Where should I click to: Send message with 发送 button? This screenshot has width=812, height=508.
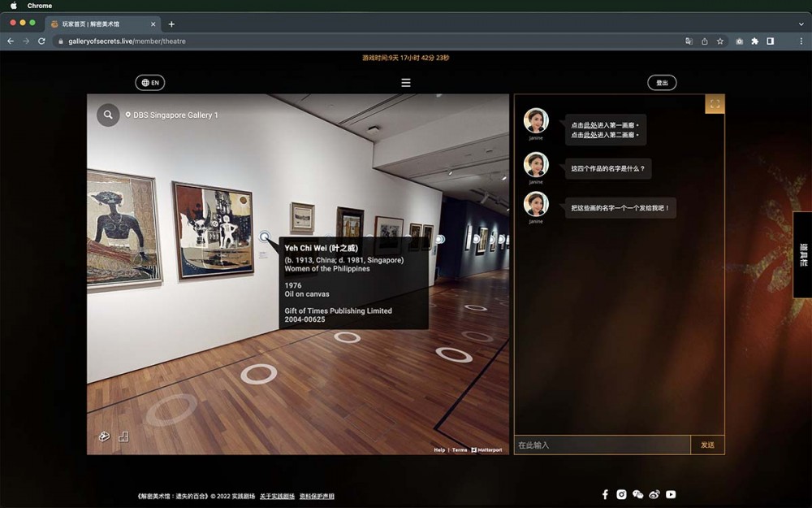tap(707, 445)
